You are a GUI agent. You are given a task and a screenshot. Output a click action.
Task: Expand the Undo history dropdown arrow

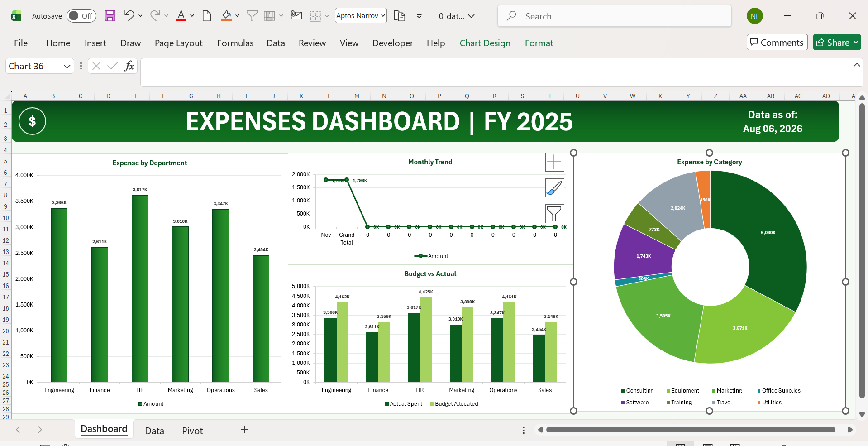tap(140, 16)
